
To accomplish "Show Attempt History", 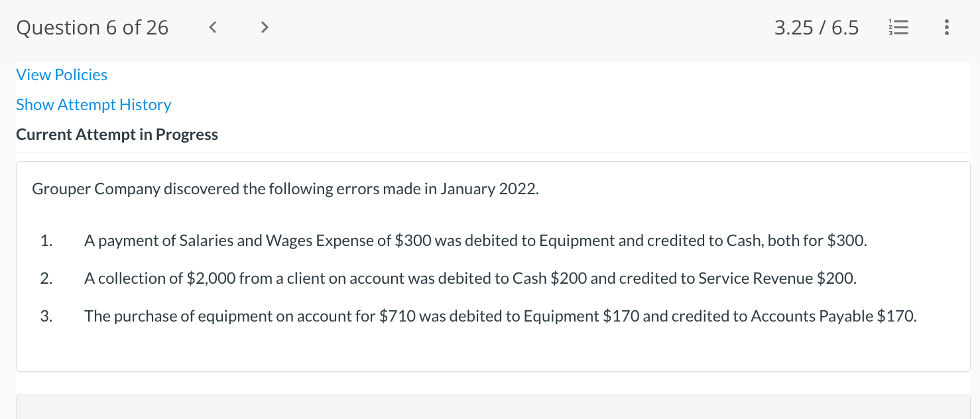I will (x=93, y=104).
